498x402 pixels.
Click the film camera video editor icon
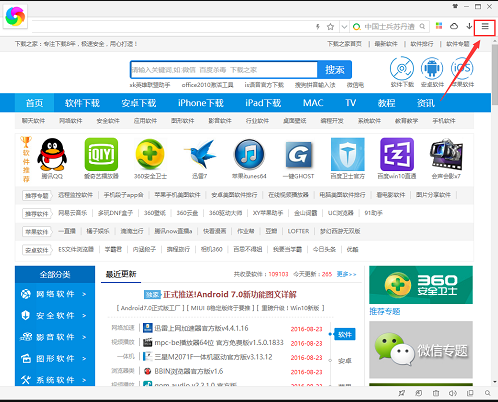446,154
